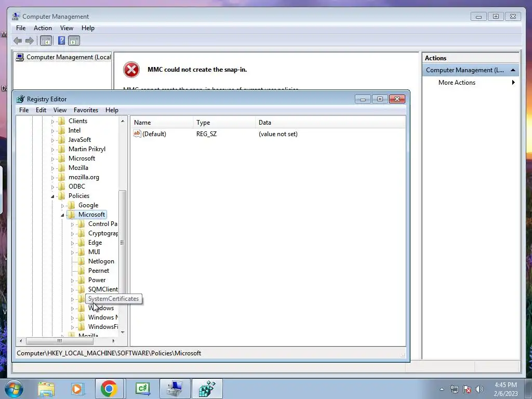This screenshot has width=532, height=399.
Task: Expand the Martin Prikryl registry key
Action: click(52, 149)
